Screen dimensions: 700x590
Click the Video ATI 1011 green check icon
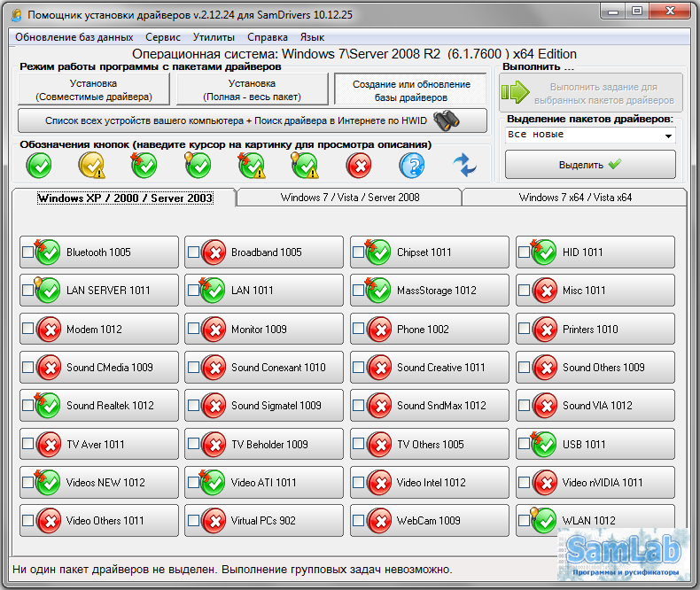pyautogui.click(x=213, y=482)
